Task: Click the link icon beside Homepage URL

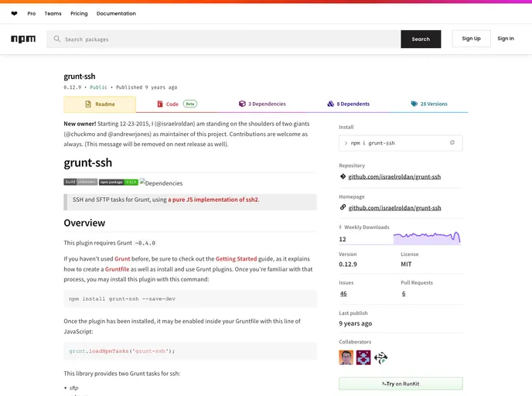Action: (x=343, y=207)
